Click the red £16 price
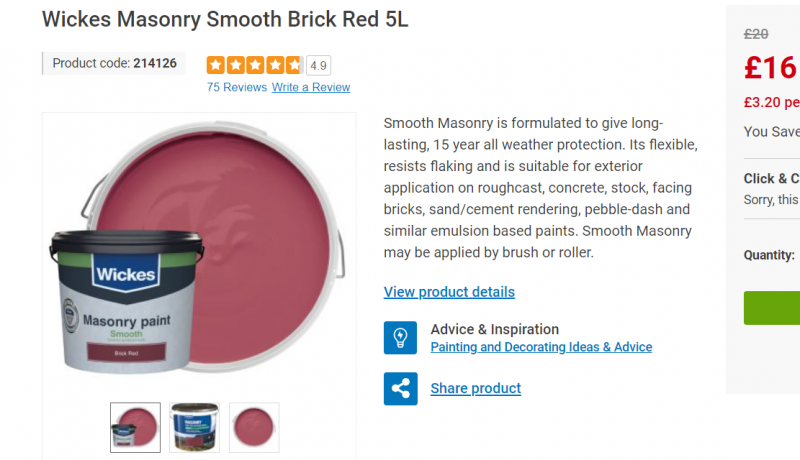 (771, 68)
